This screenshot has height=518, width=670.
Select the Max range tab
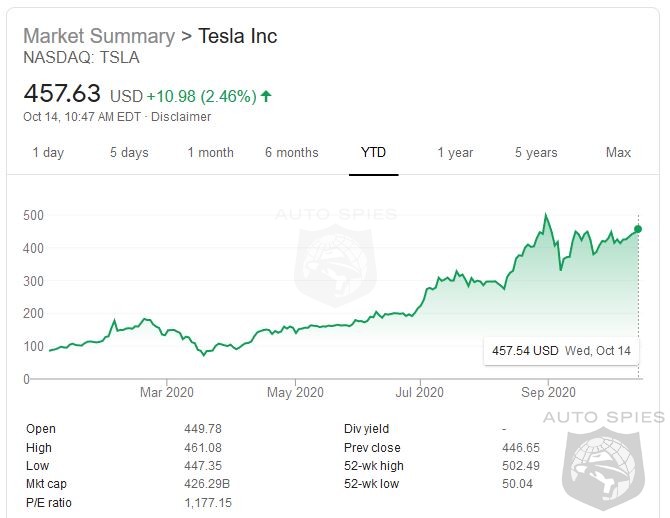(x=618, y=153)
